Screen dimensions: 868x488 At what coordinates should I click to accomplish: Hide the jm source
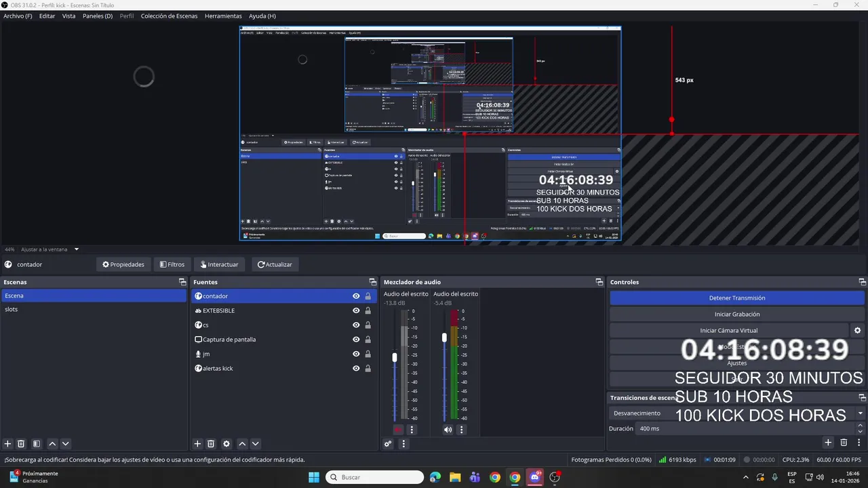[356, 354]
